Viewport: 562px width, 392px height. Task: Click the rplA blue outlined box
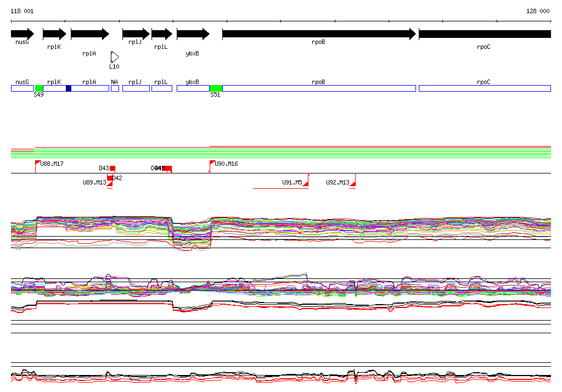tap(90, 88)
